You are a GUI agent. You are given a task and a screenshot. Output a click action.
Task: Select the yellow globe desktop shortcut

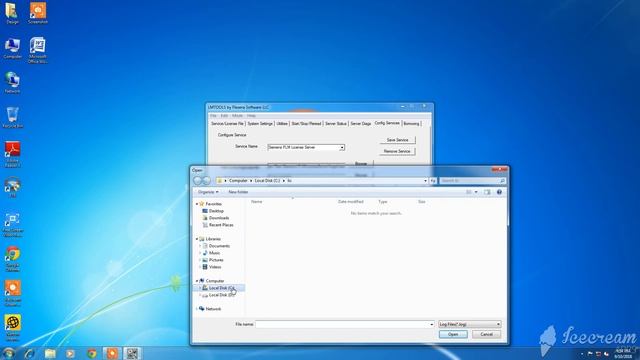click(12, 328)
